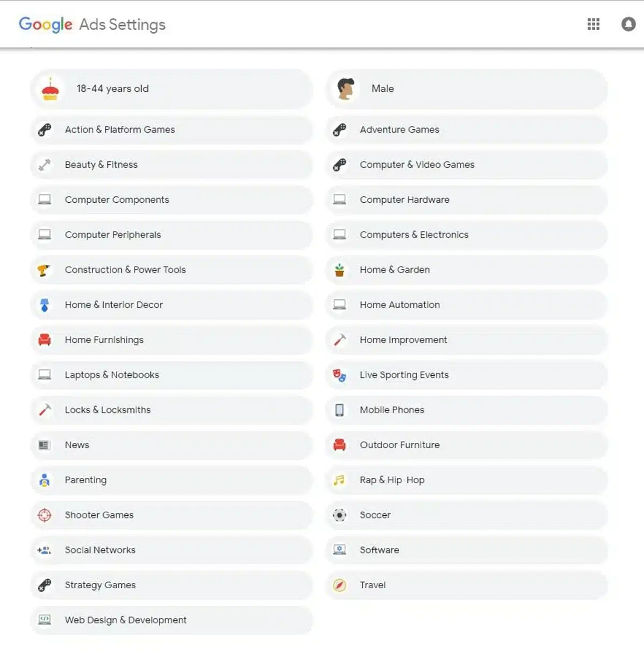Select the gamepad icon on Action & Platform Games
Screen dimensions: 644x651
[44, 130]
